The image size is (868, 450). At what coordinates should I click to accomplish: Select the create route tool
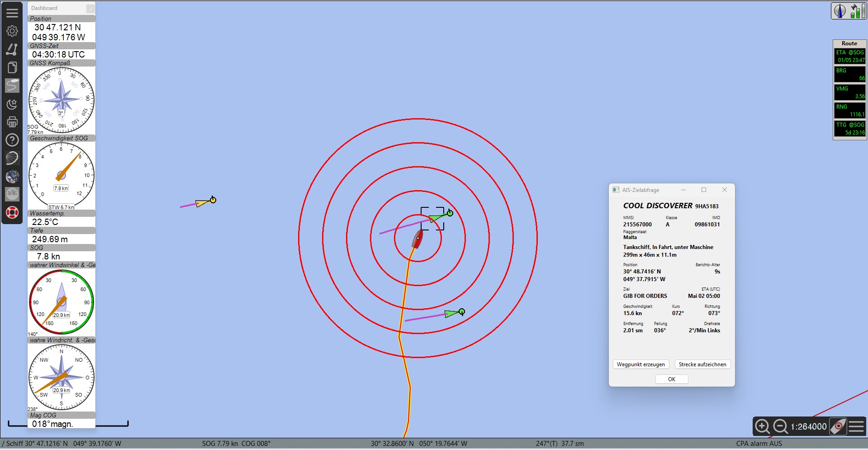click(12, 49)
